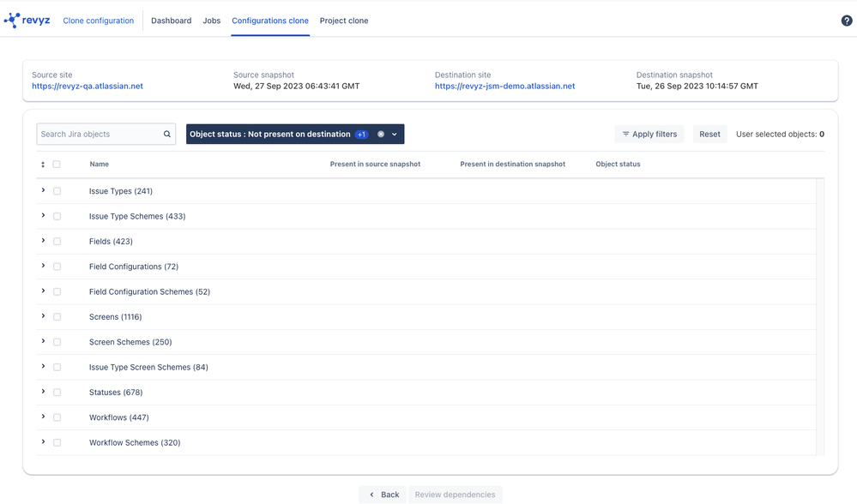Expand the Field Configuration Schemes row
Viewport: 857px width, 504px height.
pos(43,291)
